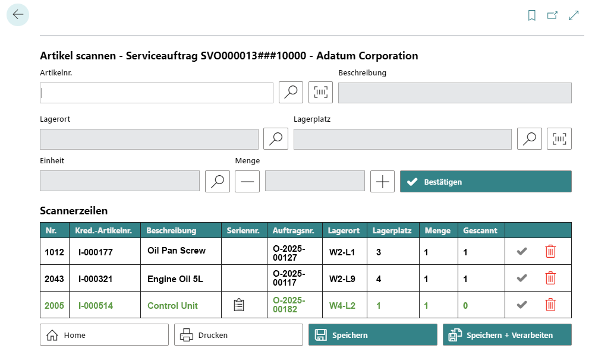Click the Einheit field

[x=119, y=181]
